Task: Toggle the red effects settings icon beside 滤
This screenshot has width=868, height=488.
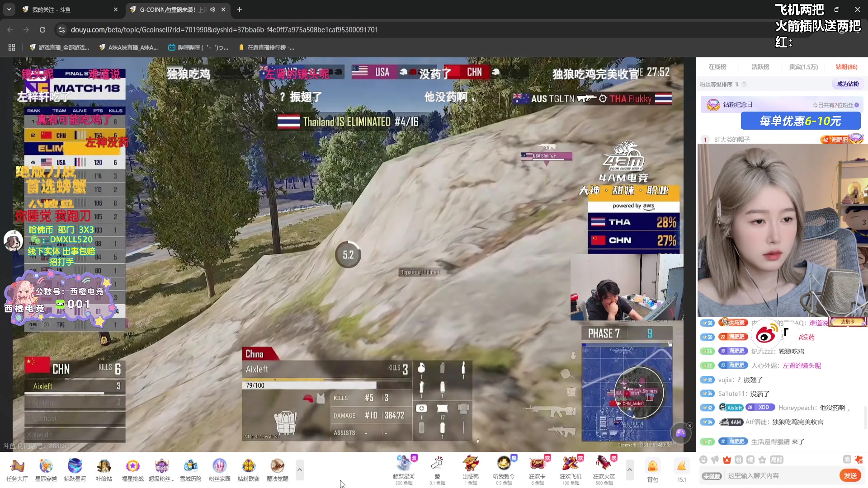Action: pyautogui.click(x=859, y=460)
